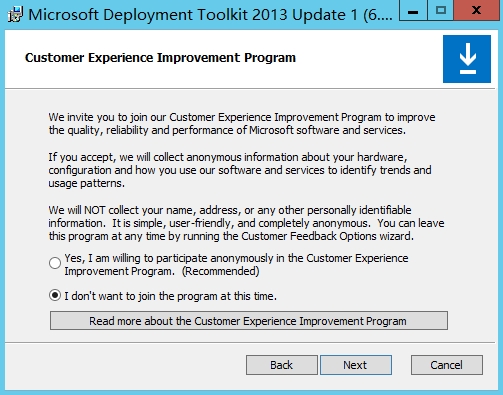Viewport: 503px width, 395px height.
Task: Click the 'We will NOT collect your name' paragraph
Action: [x=246, y=223]
